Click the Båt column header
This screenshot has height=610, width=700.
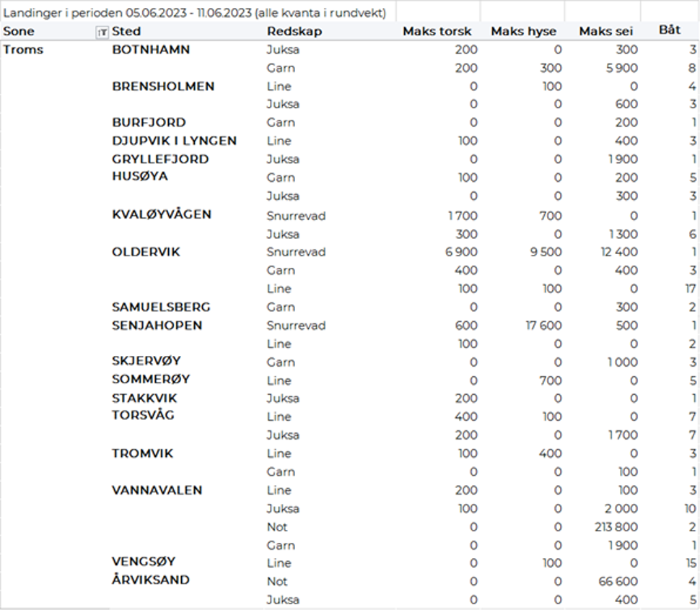click(x=670, y=31)
